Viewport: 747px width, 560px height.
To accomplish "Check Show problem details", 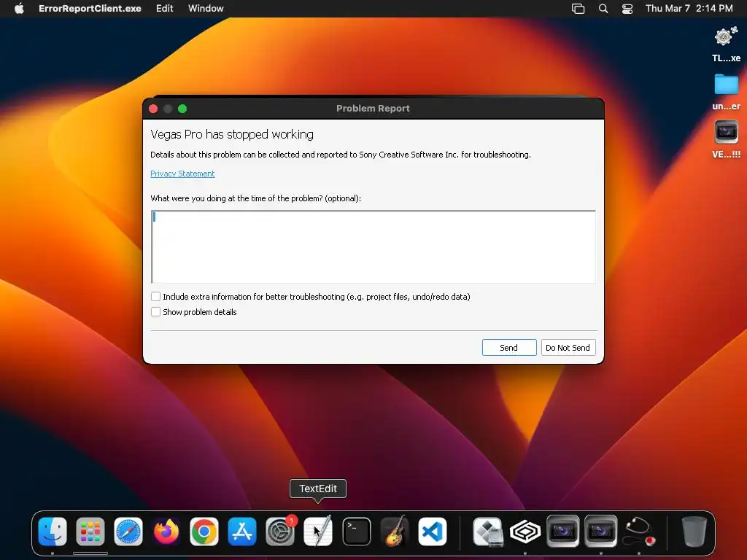I will pyautogui.click(x=155, y=312).
